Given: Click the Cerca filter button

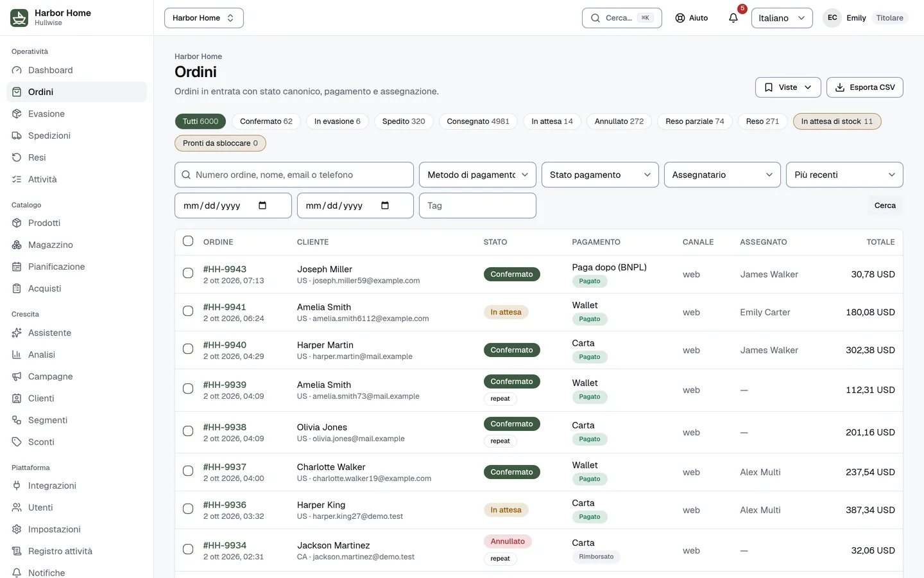Looking at the screenshot, I should pyautogui.click(x=885, y=206).
